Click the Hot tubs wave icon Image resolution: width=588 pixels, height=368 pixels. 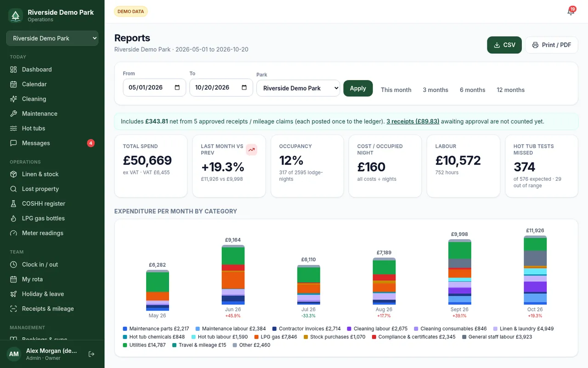click(13, 128)
